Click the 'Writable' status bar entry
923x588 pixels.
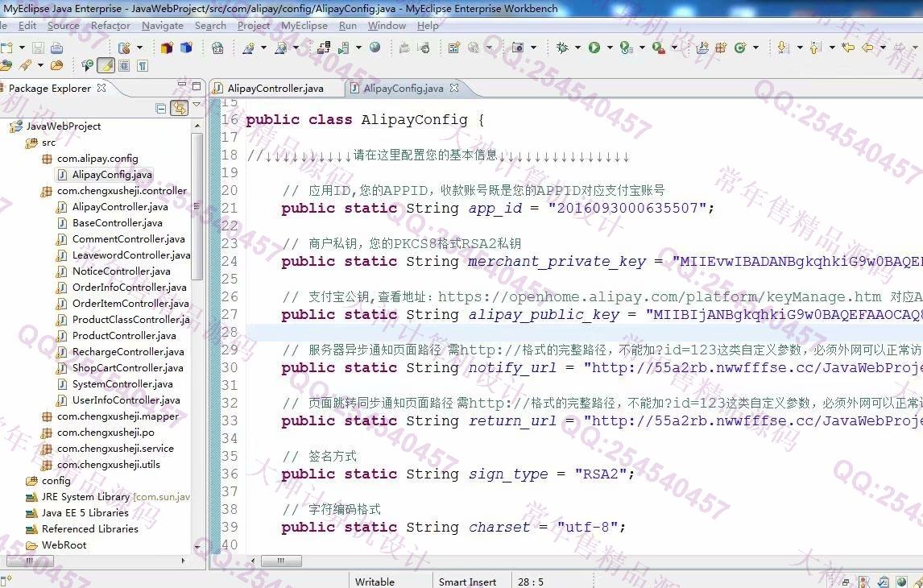(375, 582)
